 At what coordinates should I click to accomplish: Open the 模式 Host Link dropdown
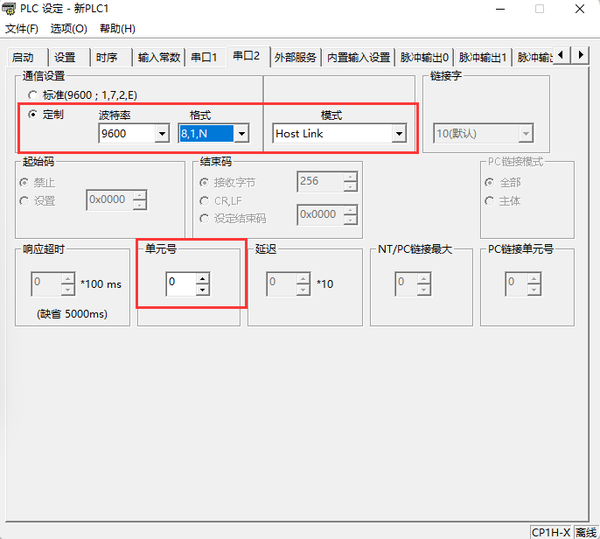click(399, 134)
